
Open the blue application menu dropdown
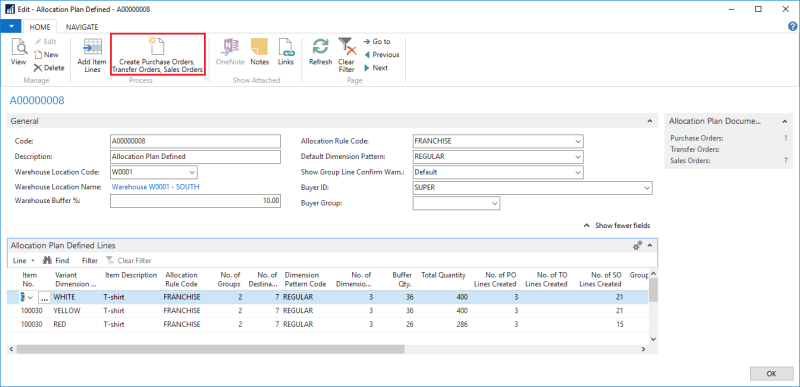(11, 27)
